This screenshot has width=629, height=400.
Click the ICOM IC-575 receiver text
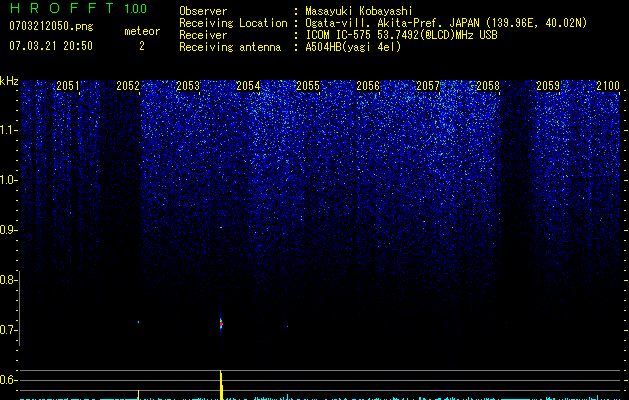point(401,35)
